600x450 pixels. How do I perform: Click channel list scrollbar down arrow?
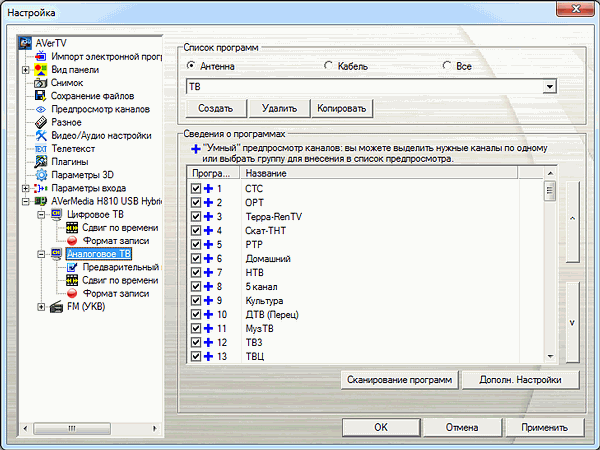[x=550, y=357]
